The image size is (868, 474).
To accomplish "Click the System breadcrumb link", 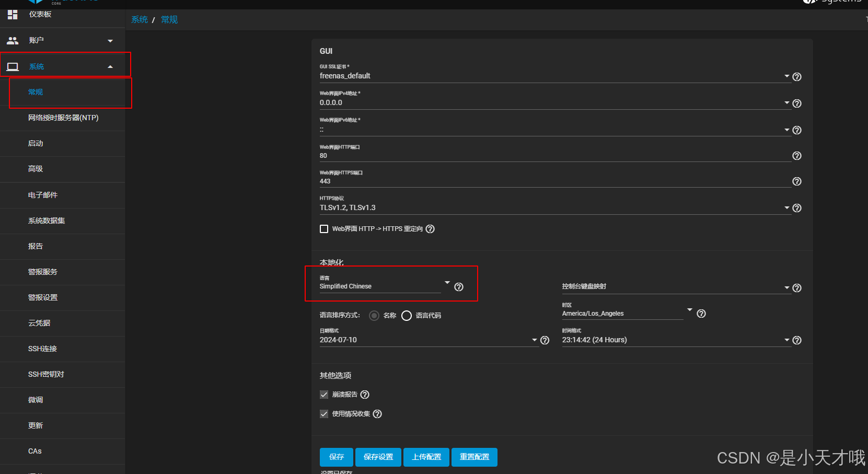I will click(140, 20).
